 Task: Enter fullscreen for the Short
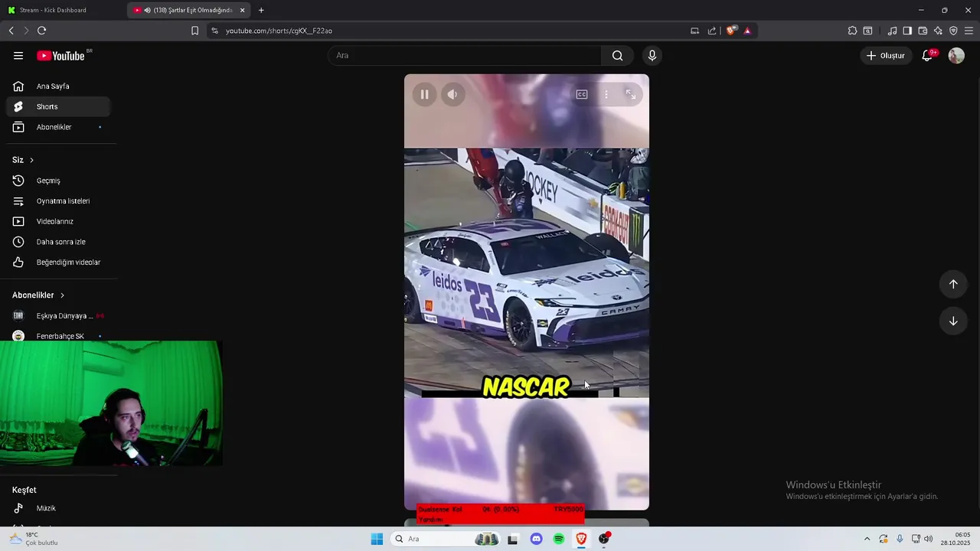click(x=631, y=94)
